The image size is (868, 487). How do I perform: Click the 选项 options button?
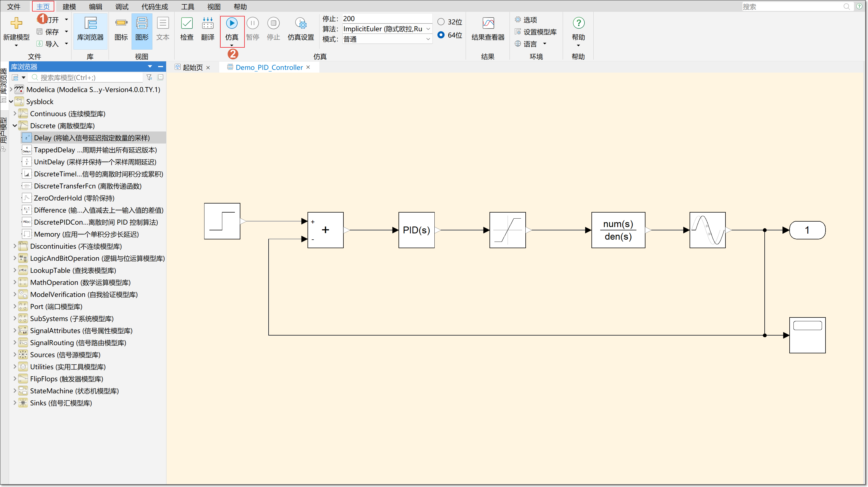pyautogui.click(x=530, y=20)
